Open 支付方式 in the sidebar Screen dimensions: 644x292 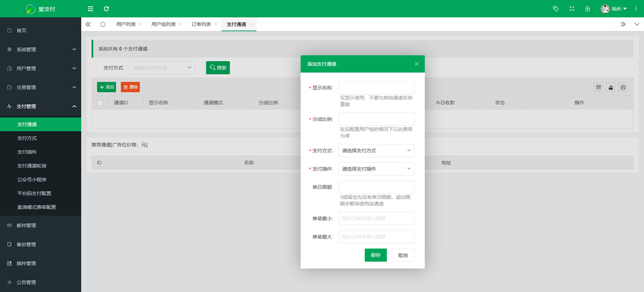[40, 138]
